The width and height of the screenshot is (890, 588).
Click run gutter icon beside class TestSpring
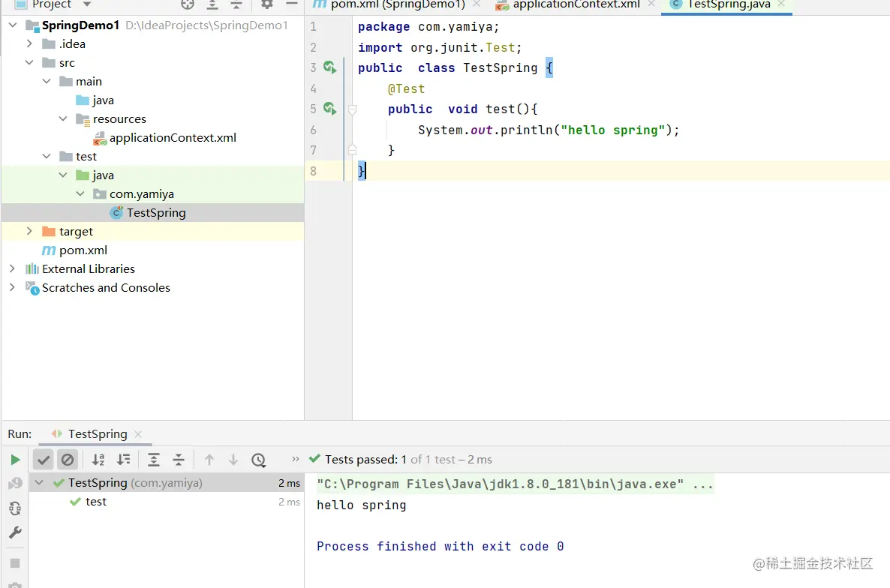(x=329, y=67)
